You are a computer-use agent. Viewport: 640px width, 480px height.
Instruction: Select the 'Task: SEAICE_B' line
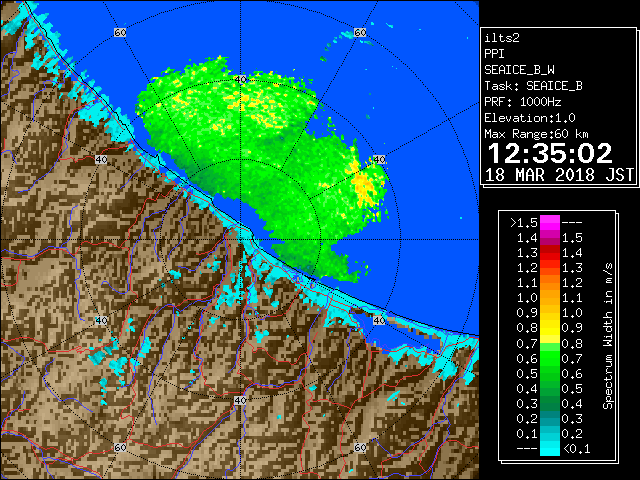tap(533, 86)
